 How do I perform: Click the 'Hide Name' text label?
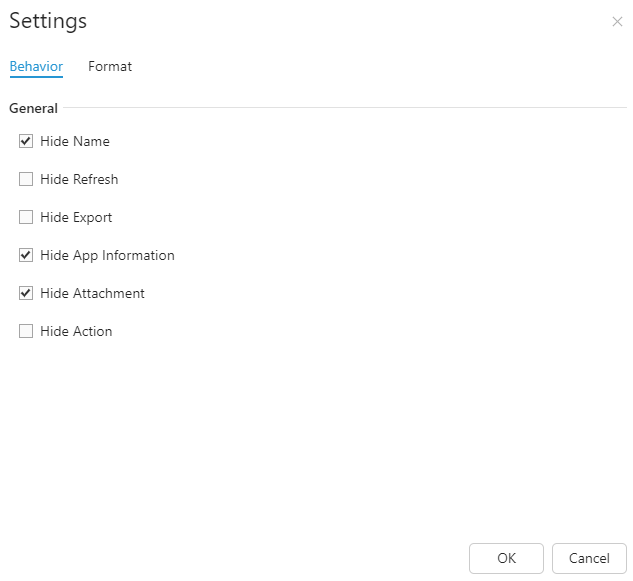point(75,141)
